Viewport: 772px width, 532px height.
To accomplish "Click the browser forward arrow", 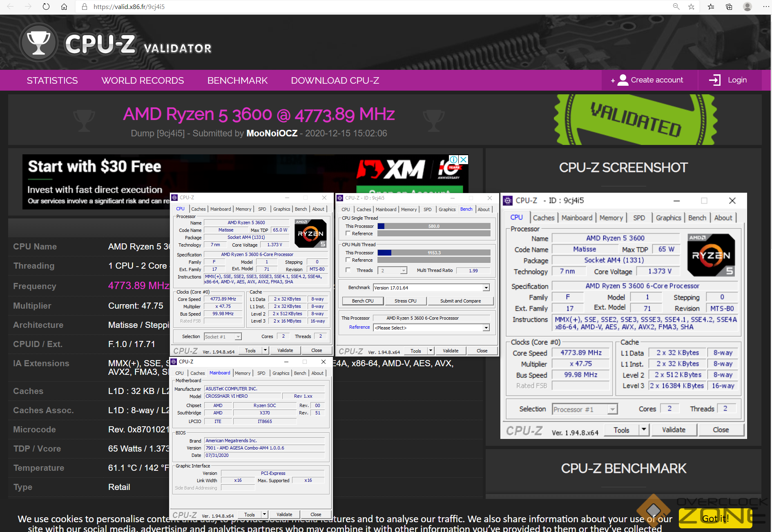I will point(28,7).
